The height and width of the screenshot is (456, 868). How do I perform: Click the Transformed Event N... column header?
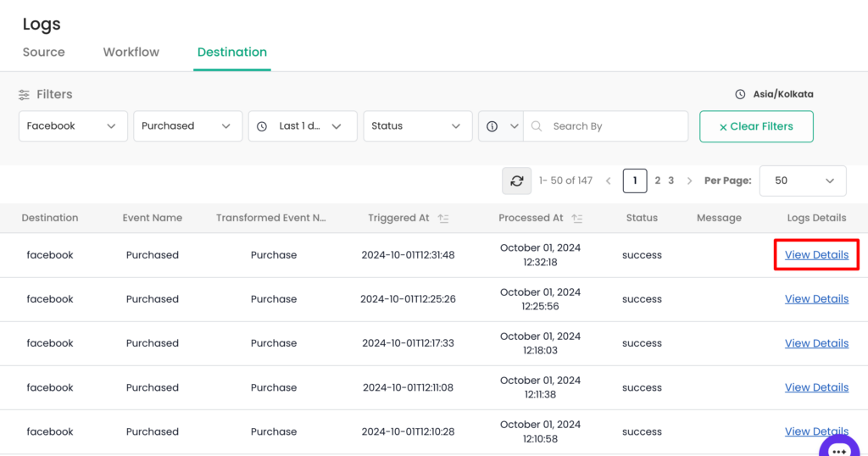(270, 218)
